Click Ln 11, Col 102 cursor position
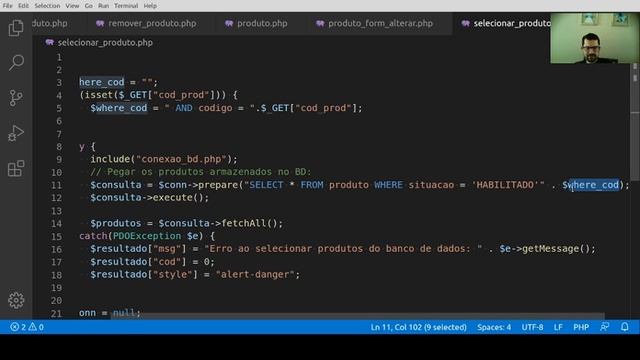 pyautogui.click(x=418, y=327)
